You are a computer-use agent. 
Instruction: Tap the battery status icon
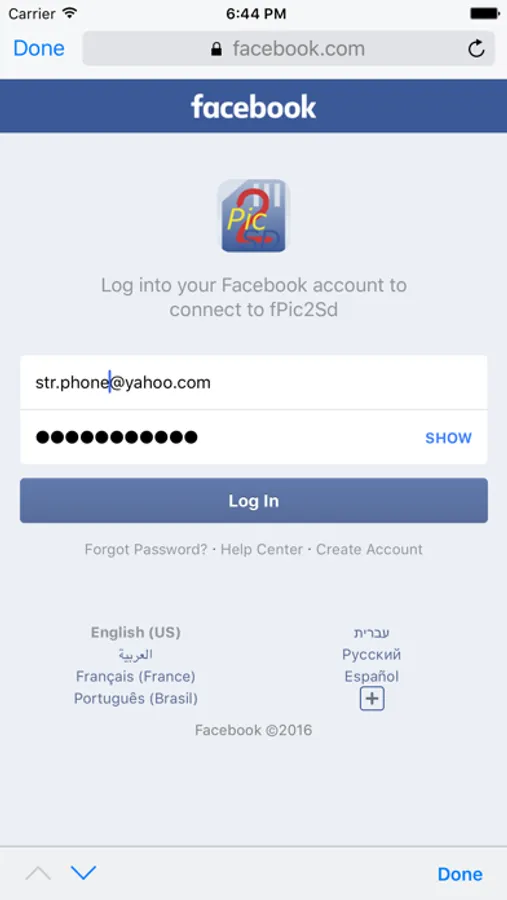(x=485, y=13)
